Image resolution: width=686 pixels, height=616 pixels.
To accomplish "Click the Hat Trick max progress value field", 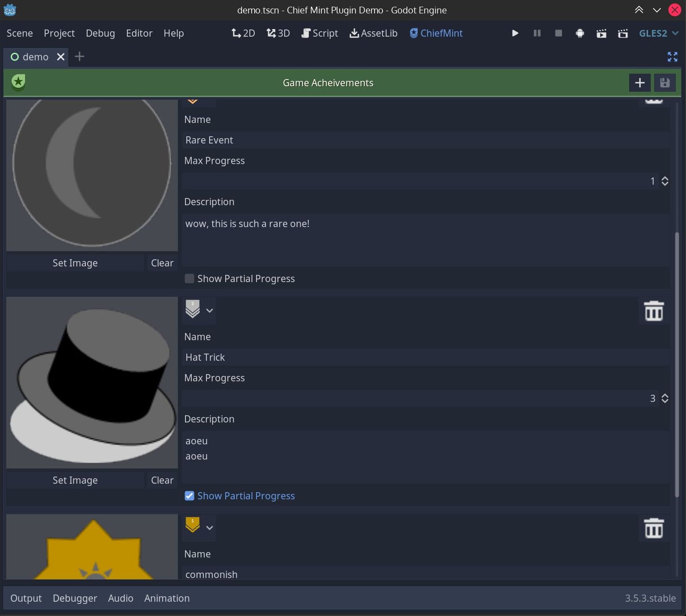I will 420,398.
